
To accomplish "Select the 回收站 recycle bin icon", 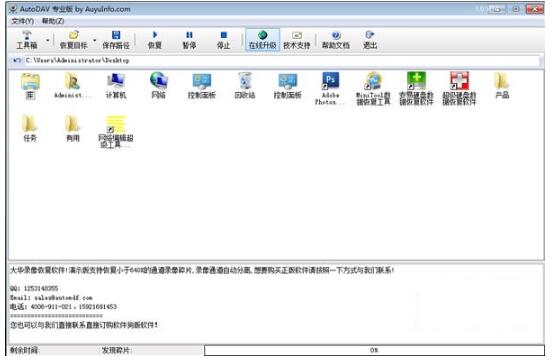I will click(x=245, y=86).
